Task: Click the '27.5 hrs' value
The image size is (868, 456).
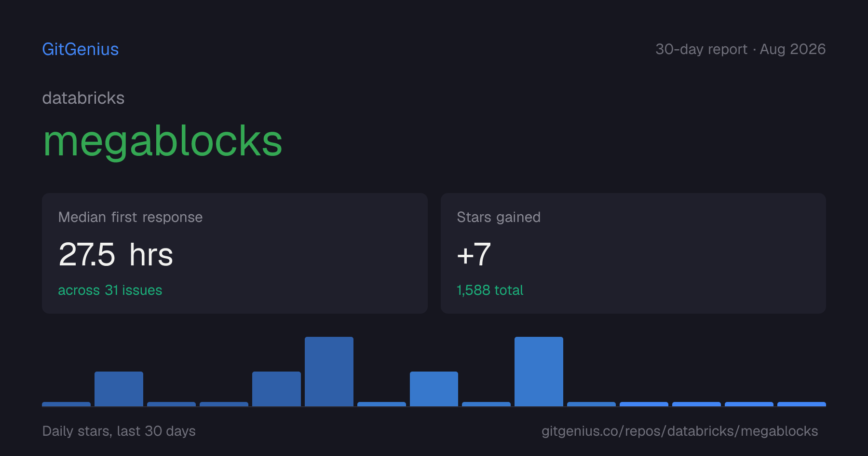Action: pyautogui.click(x=116, y=254)
